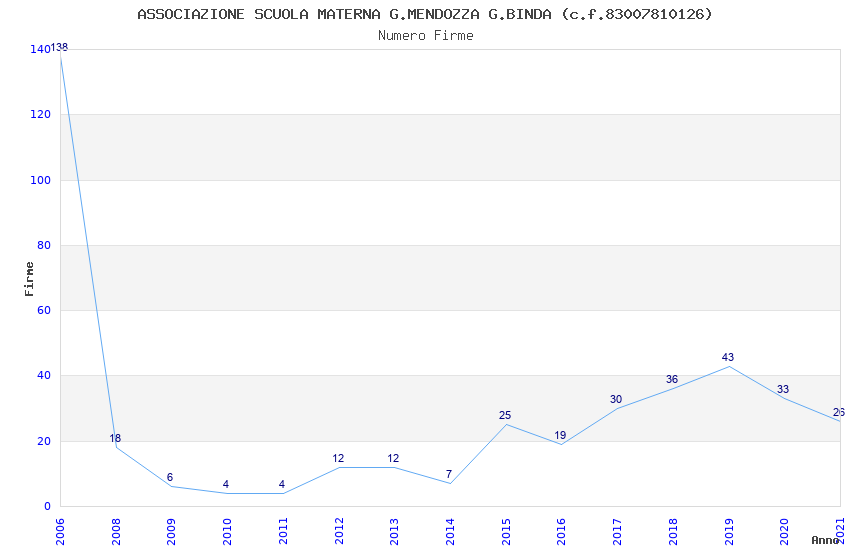Image resolution: width=850 pixels, height=550 pixels.
Task: Click the x-axis year 2018
Action: (673, 531)
